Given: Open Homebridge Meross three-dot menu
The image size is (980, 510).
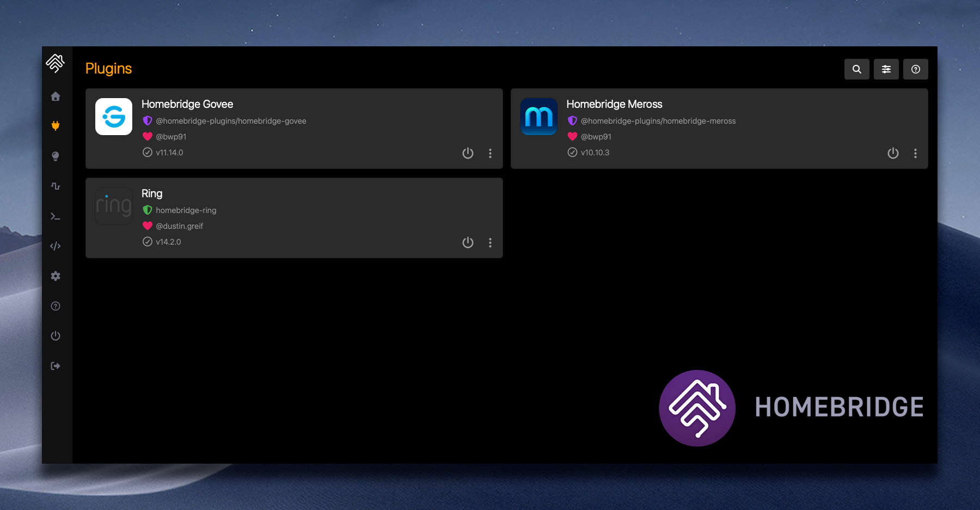Looking at the screenshot, I should point(915,153).
